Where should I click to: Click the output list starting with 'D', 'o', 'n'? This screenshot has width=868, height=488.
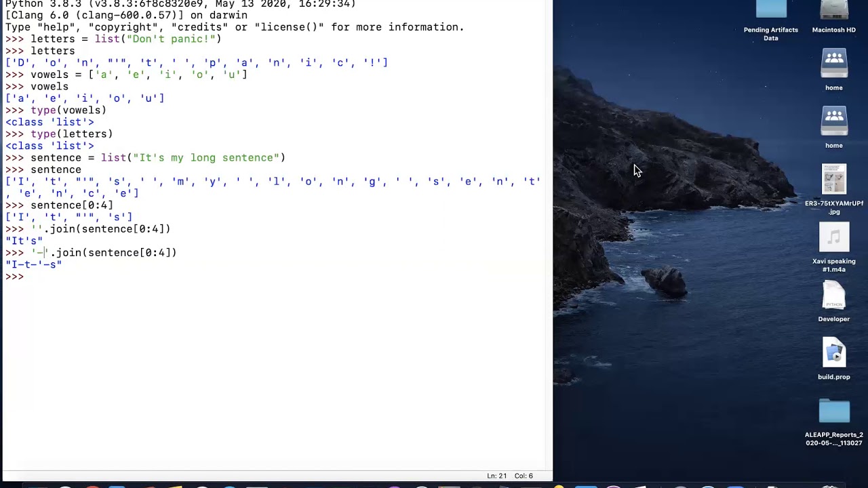(197, 63)
